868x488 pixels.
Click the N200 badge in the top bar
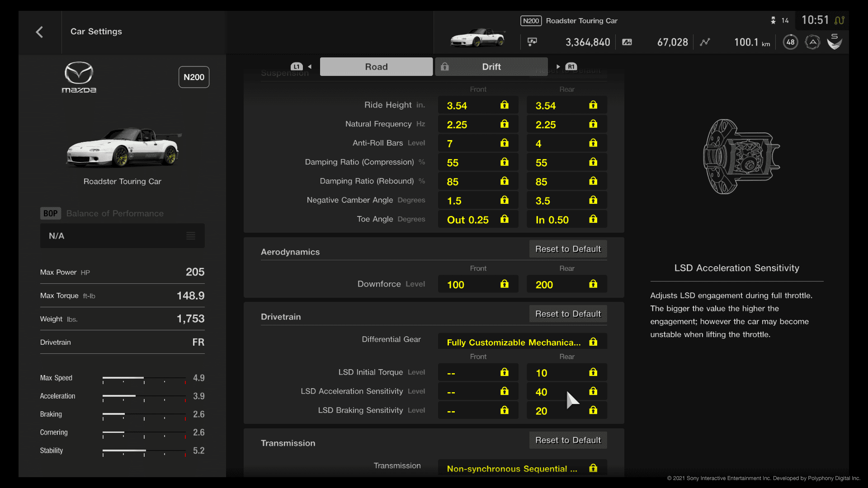pyautogui.click(x=531, y=21)
